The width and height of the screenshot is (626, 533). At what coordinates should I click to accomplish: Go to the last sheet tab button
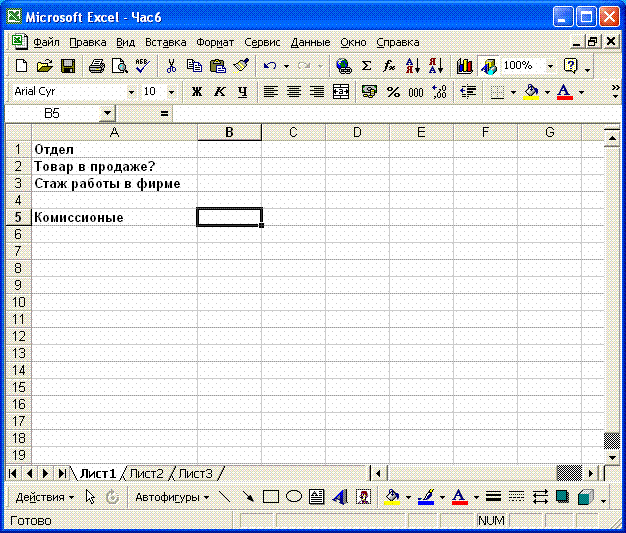pyautogui.click(x=62, y=474)
